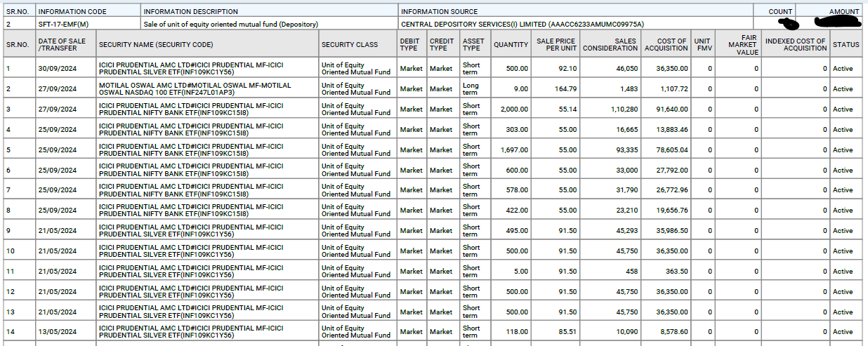Click the SECURITY NAME (SECURITY CODE) column header
Viewport: 868px width, 346px height.
pos(206,44)
